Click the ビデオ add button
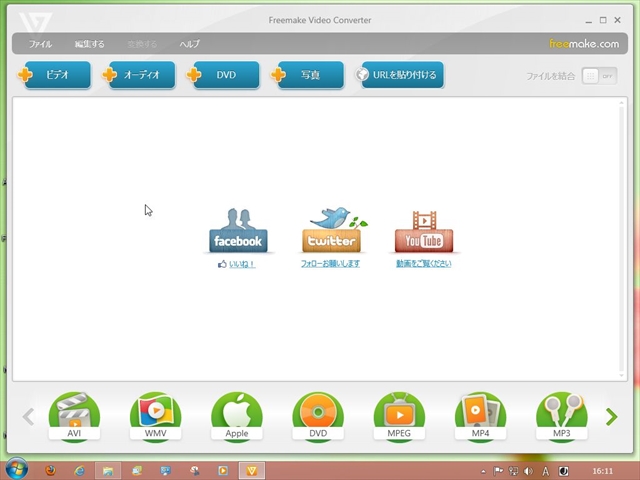This screenshot has height=480, width=640. 57,75
